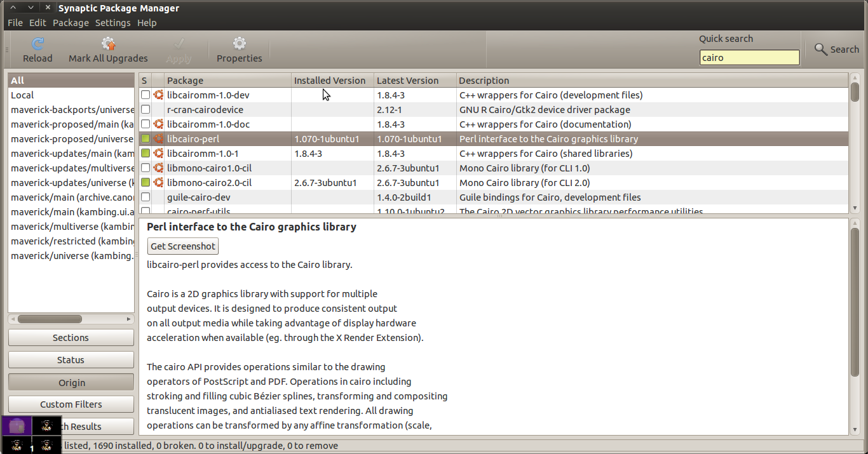Open the File menu
Image resolution: width=868 pixels, height=454 pixels.
pyautogui.click(x=15, y=23)
